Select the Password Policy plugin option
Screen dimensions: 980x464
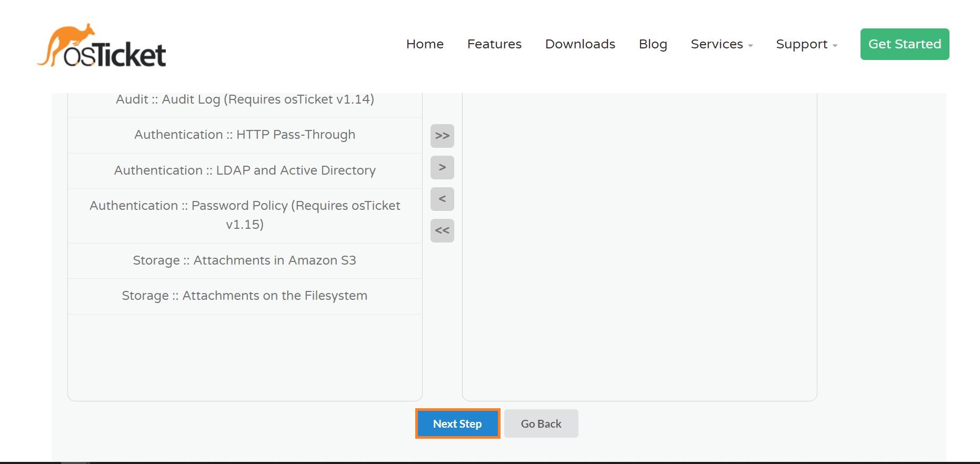point(245,215)
